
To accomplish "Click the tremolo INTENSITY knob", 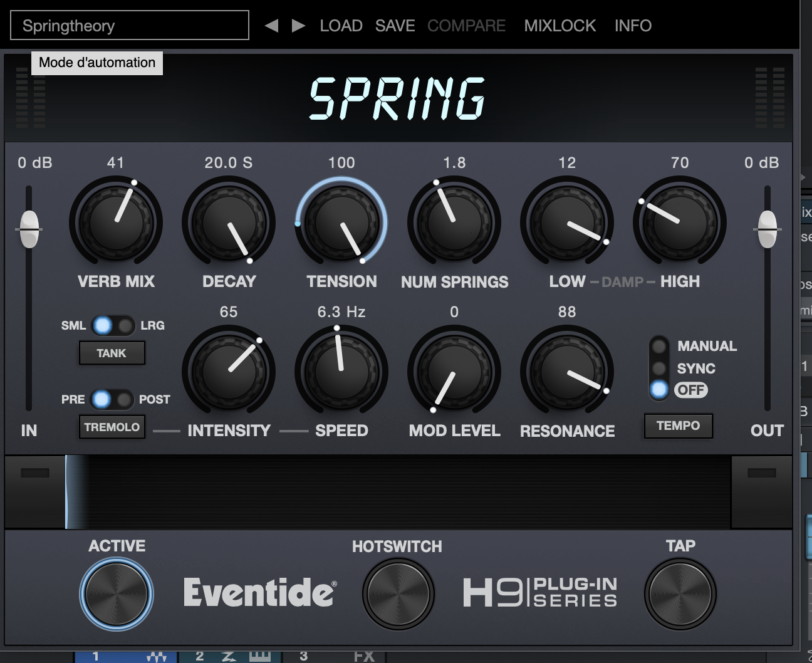I will (229, 372).
